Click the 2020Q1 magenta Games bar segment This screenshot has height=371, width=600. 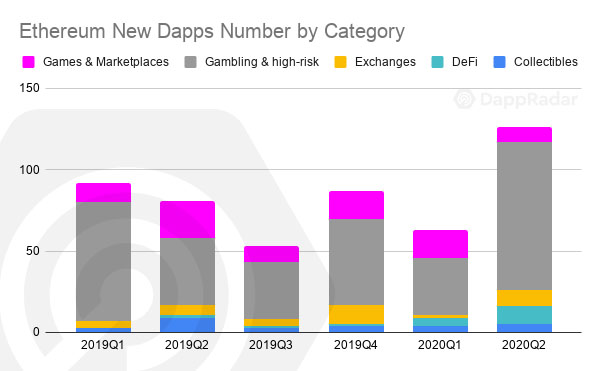pos(440,244)
